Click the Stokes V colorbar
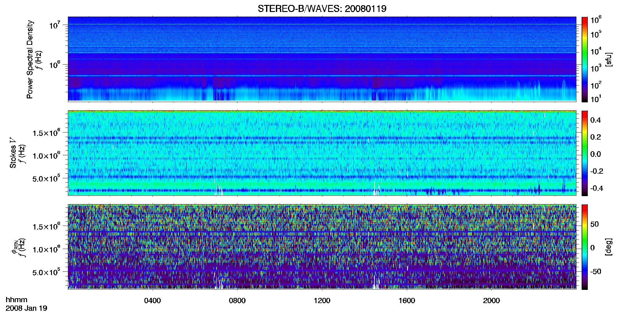 pyautogui.click(x=585, y=153)
